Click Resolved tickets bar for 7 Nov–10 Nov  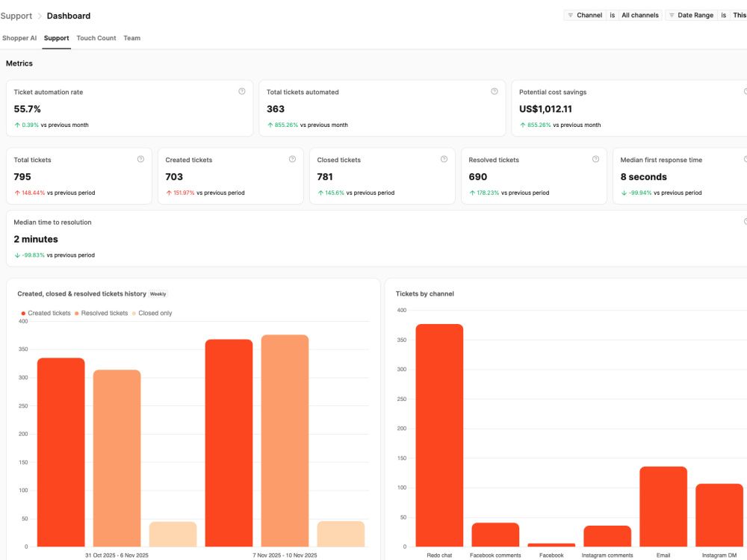[285, 441]
